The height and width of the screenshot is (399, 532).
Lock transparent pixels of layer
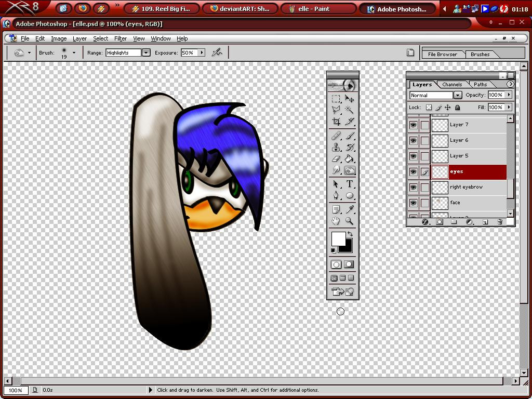coord(429,108)
